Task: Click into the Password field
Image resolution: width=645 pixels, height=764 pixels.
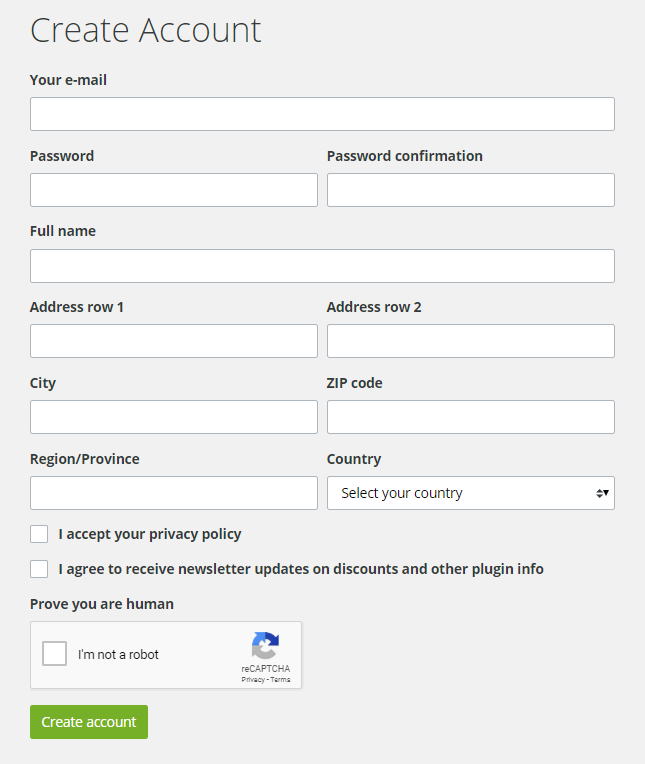Action: [174, 190]
